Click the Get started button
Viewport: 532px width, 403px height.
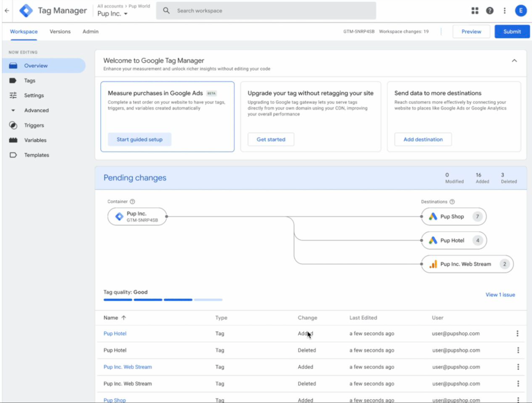click(x=271, y=139)
